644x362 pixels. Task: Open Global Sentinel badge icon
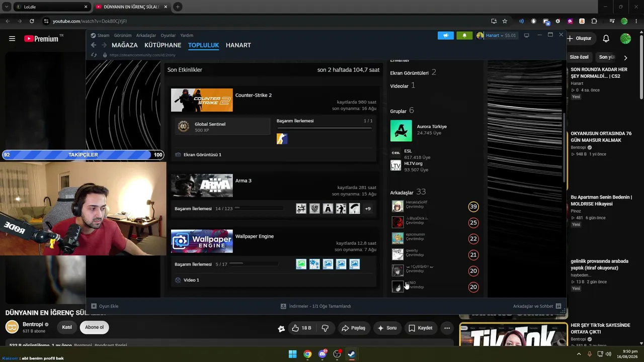tap(184, 127)
